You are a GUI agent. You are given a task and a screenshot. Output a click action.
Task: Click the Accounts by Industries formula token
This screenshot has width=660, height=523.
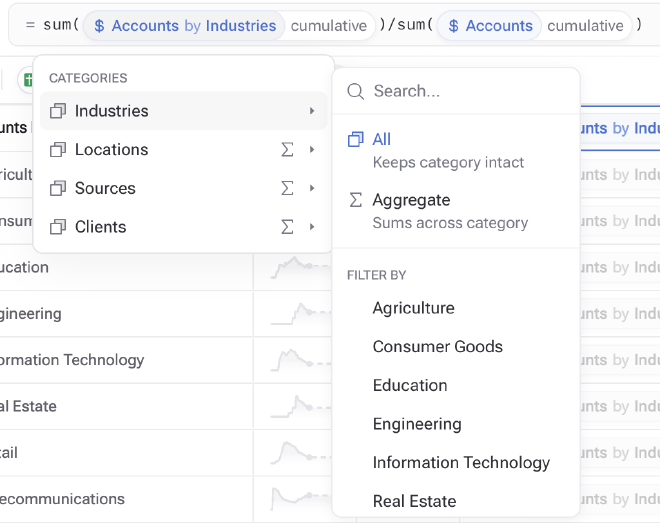click(x=185, y=26)
